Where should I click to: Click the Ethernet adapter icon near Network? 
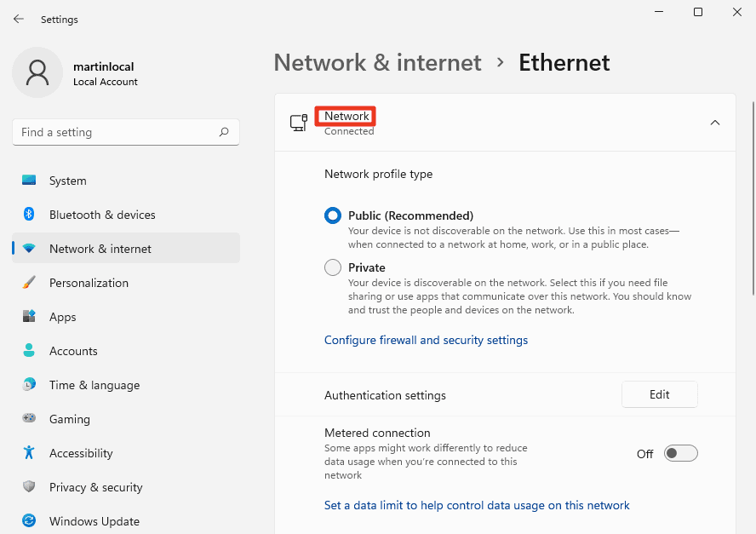[299, 123]
